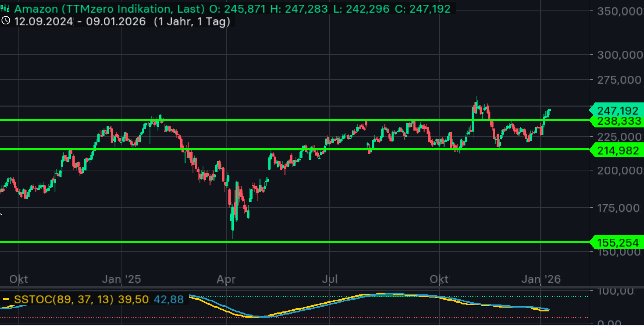The image size is (644, 326).
Task: Click the yellow SSTOC value 39,50
Action: click(x=133, y=299)
